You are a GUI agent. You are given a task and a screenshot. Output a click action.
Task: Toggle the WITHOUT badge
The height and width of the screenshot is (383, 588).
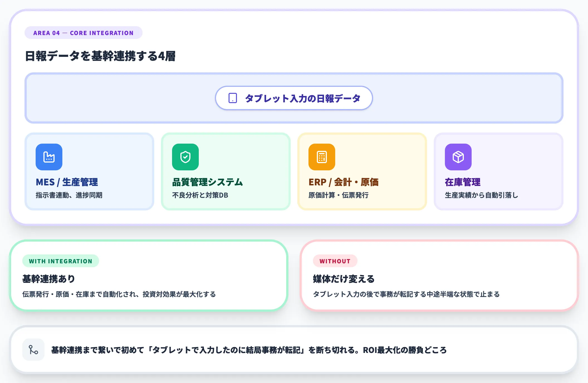[335, 261]
